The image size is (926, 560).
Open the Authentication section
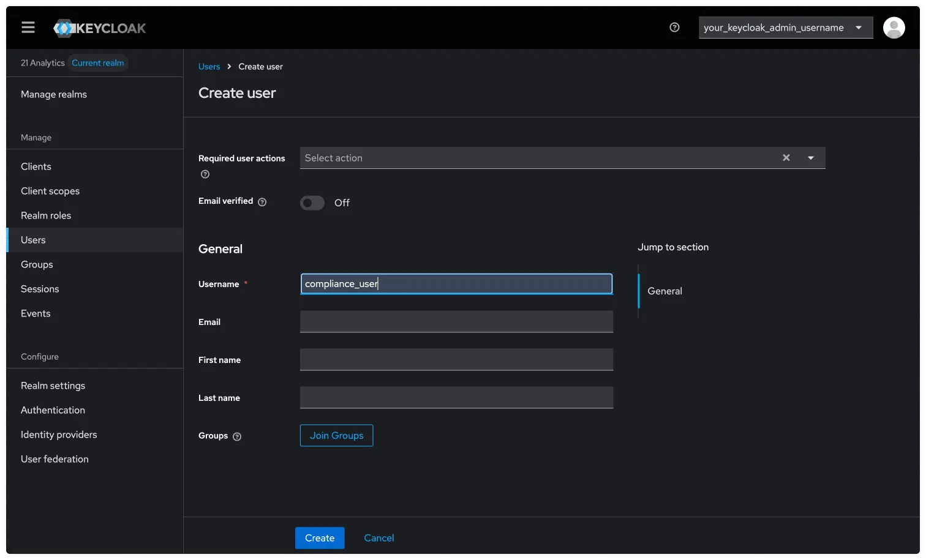point(53,409)
